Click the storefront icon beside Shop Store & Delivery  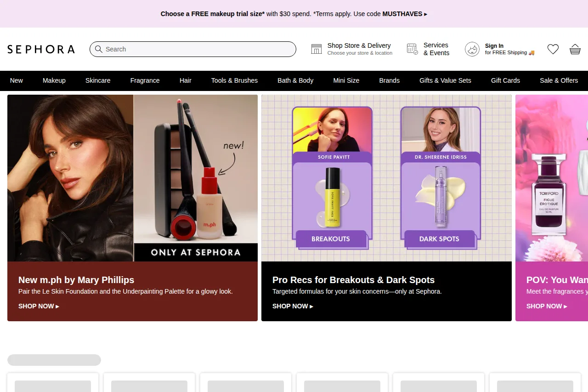tap(316, 48)
